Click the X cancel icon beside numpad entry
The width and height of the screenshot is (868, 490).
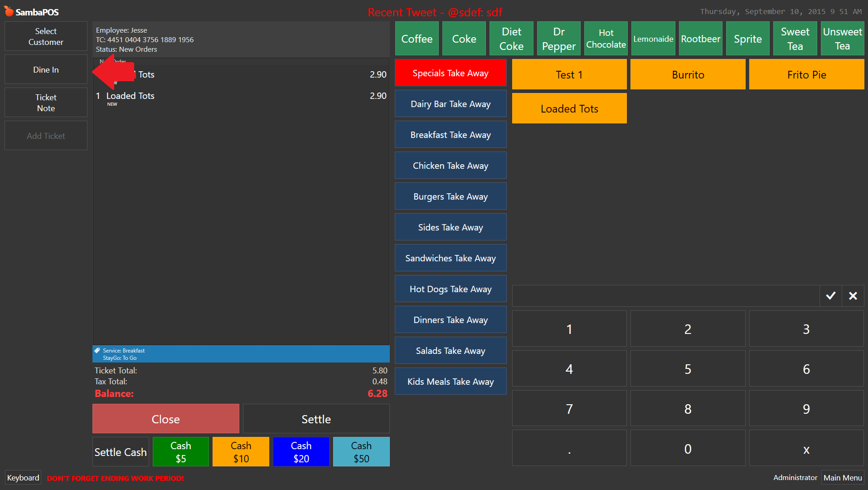click(x=853, y=296)
